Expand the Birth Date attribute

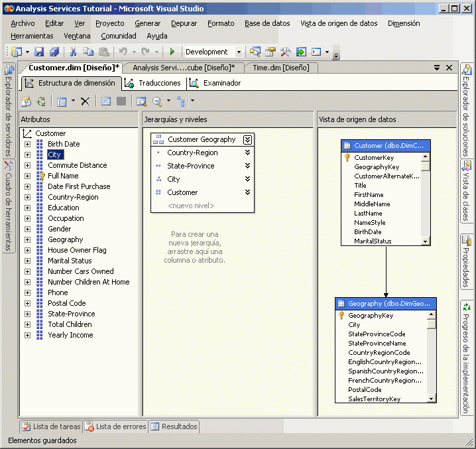28,144
